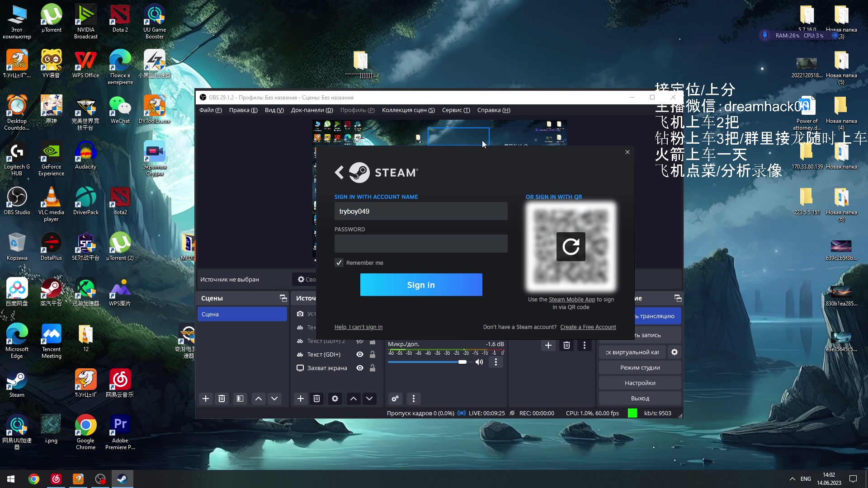Open the Сервис menu

coord(456,110)
